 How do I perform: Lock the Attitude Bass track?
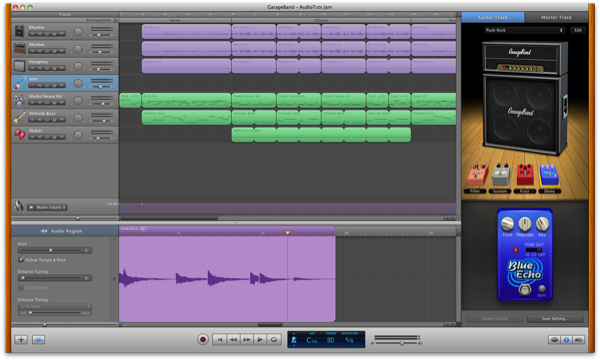[54, 120]
